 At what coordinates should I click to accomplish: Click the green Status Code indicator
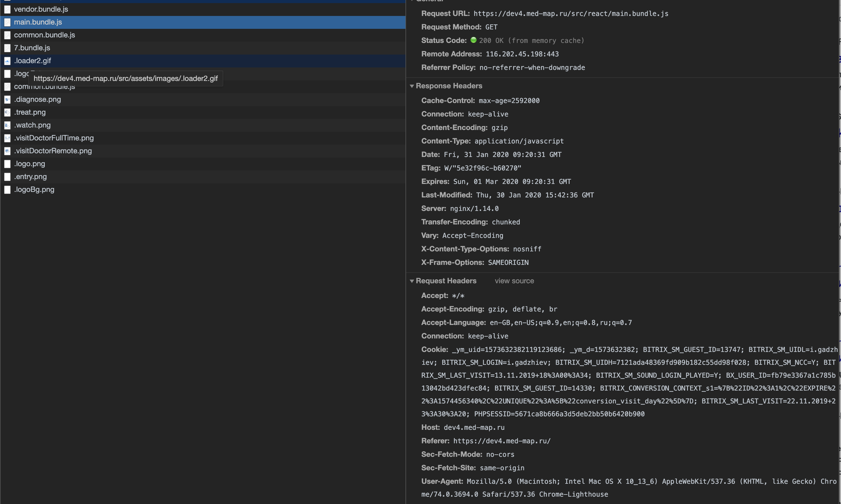click(473, 40)
